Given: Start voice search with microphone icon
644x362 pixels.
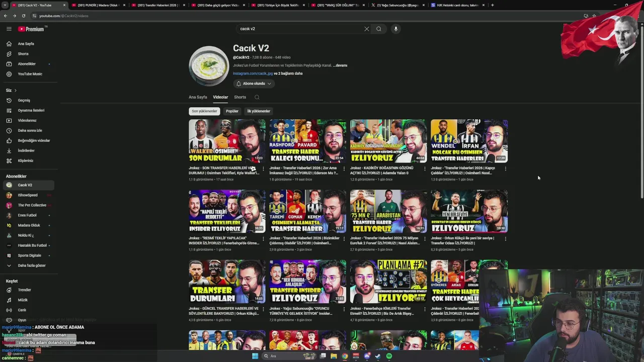Looking at the screenshot, I should 396,29.
